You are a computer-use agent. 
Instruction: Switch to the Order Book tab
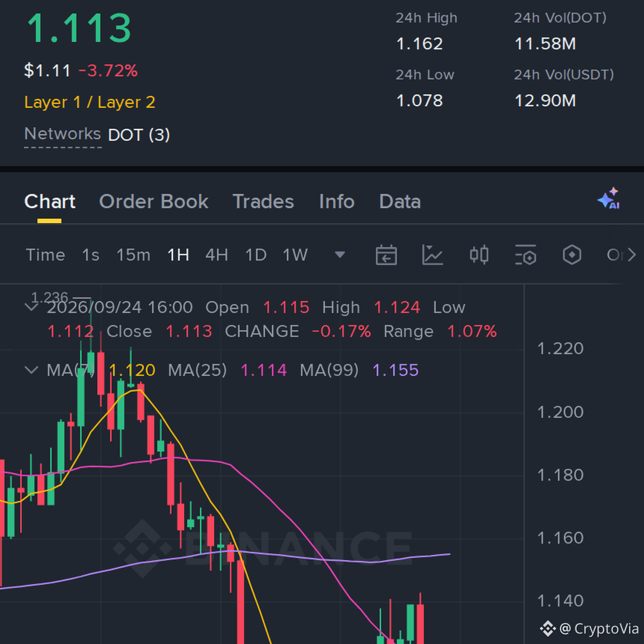154,202
